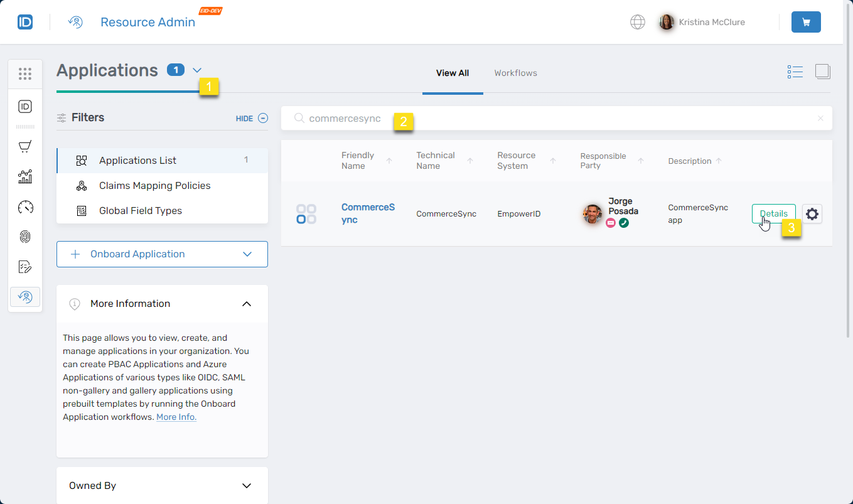Collapse the More Information panel

[x=247, y=304]
